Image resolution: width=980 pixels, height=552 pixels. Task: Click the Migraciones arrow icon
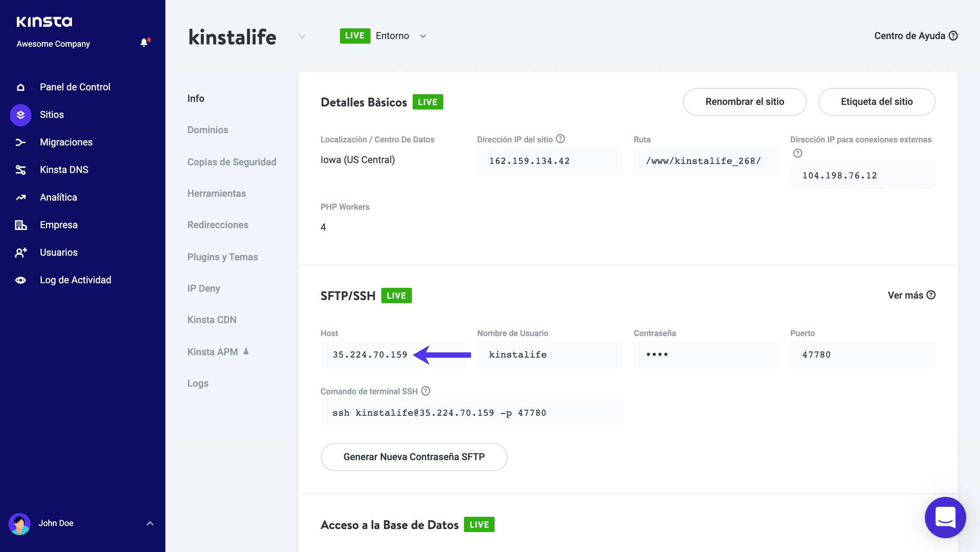click(21, 142)
